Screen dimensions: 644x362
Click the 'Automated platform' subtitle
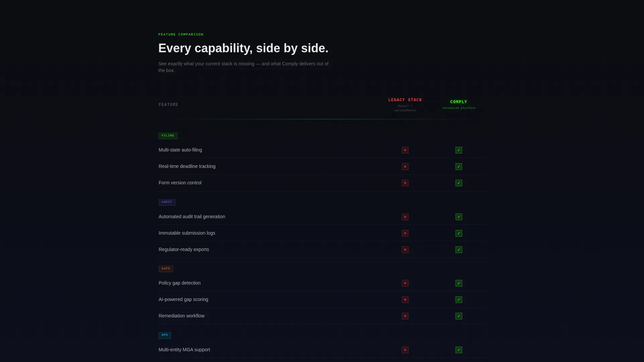pyautogui.click(x=459, y=108)
